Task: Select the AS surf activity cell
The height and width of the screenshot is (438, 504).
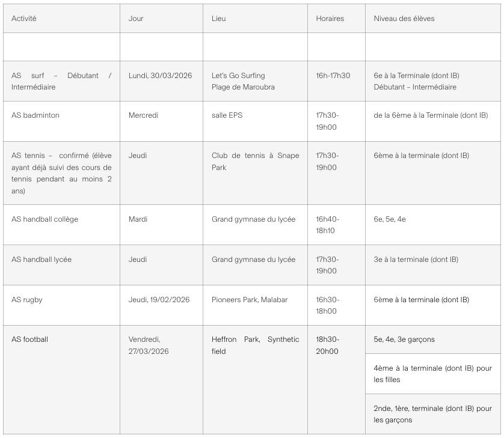Action: tap(61, 81)
